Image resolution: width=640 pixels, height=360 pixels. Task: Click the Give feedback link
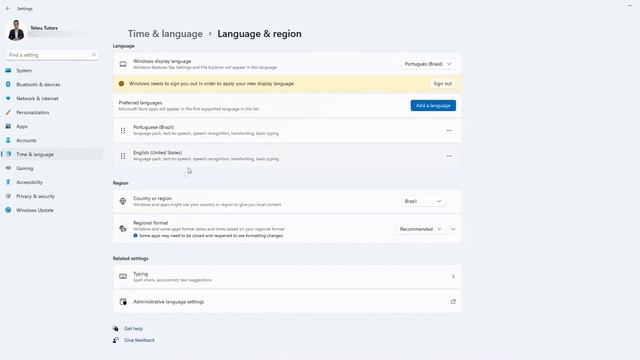coord(139,340)
